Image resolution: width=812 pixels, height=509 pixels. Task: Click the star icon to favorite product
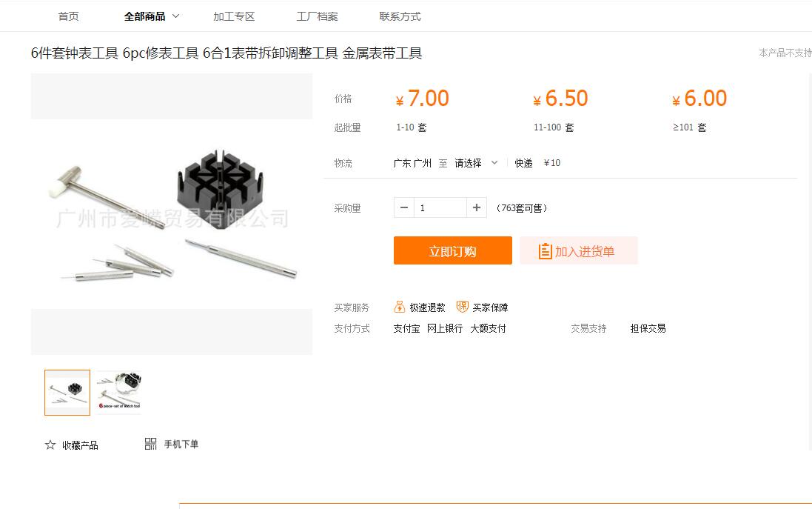pyautogui.click(x=50, y=445)
